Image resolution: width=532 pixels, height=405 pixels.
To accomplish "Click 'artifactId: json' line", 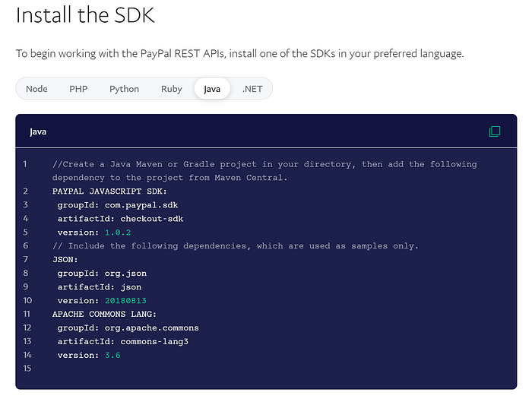I will coord(100,287).
